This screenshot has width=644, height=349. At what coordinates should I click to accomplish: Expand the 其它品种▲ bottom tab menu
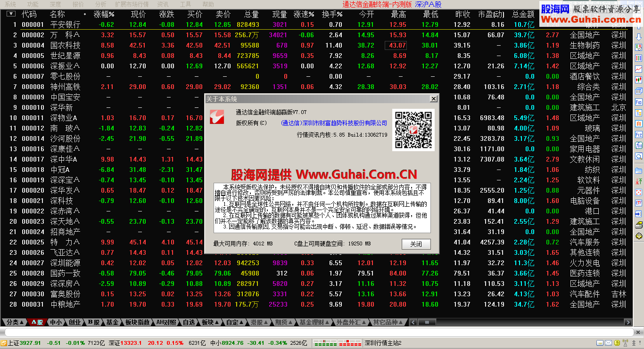[x=388, y=322]
